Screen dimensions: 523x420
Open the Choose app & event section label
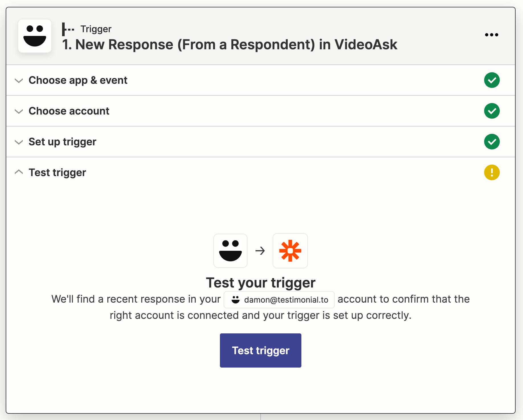point(78,80)
